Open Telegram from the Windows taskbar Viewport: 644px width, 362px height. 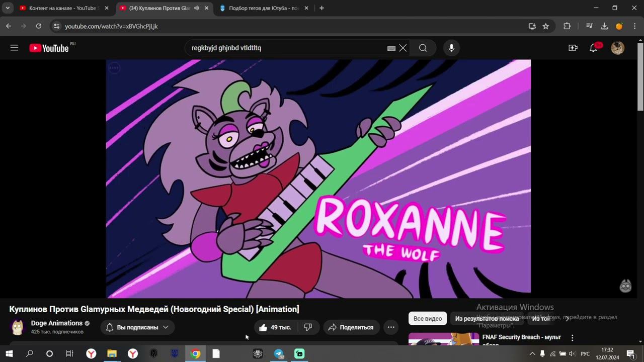(279, 354)
